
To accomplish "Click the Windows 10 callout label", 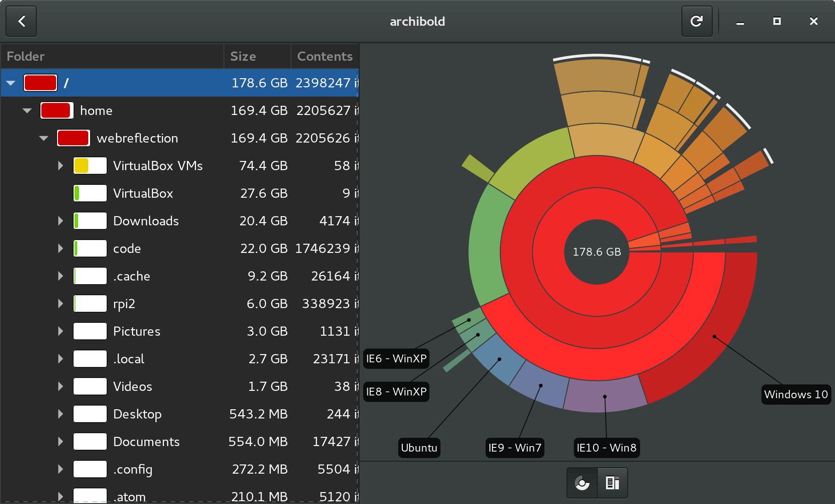I will point(796,395).
